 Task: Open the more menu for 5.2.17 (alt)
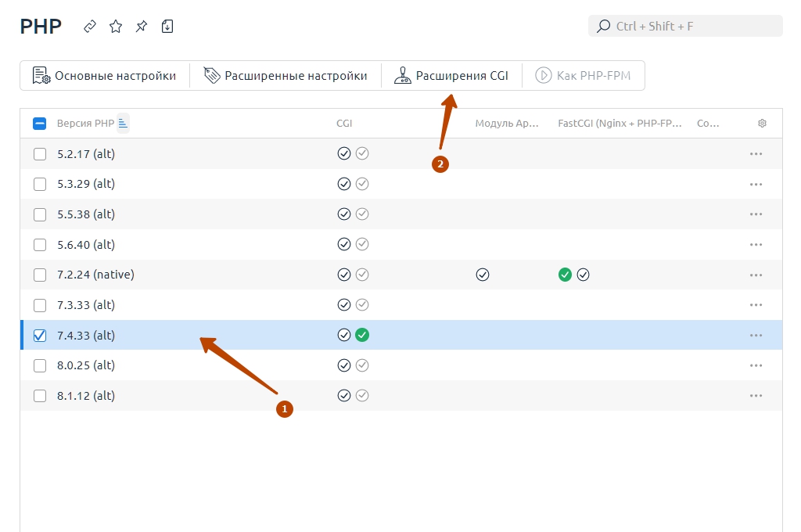coord(756,154)
